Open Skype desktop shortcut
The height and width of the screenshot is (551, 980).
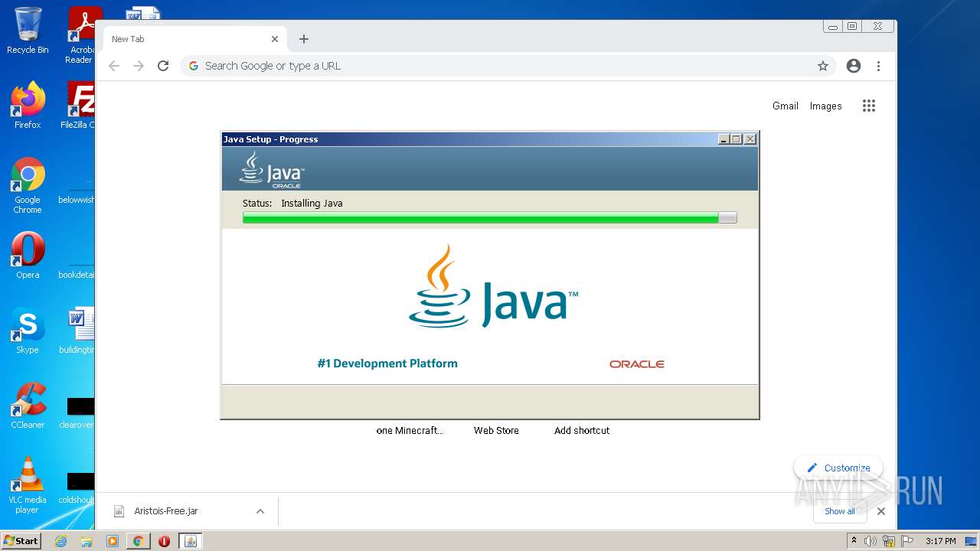click(x=28, y=330)
